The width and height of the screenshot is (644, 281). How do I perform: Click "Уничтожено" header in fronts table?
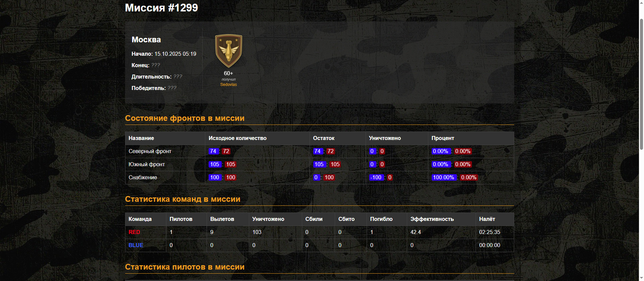[x=385, y=138]
